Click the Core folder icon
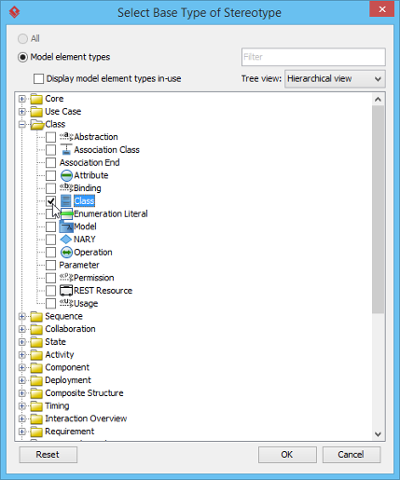This screenshot has width=400, height=480. point(36,99)
